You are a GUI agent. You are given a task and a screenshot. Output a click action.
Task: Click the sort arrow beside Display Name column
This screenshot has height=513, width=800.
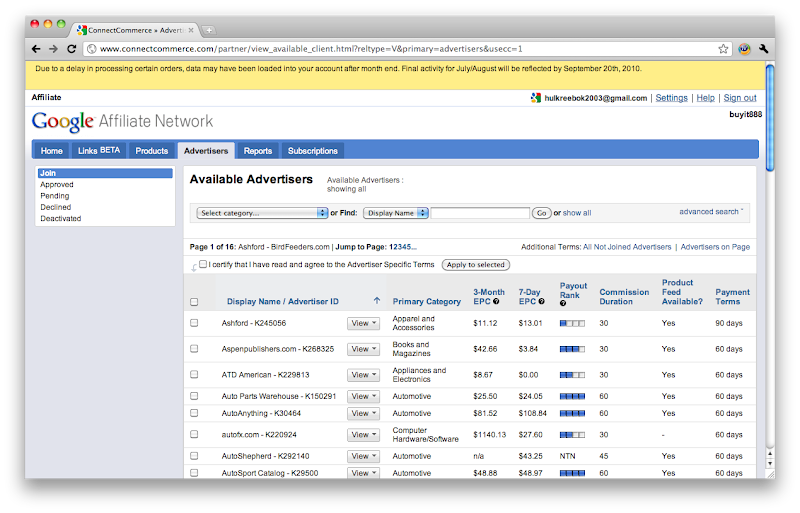[376, 301]
